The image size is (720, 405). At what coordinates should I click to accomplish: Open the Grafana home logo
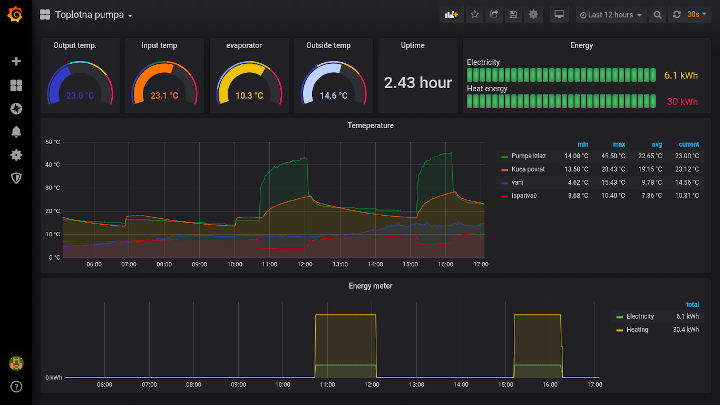[15, 14]
